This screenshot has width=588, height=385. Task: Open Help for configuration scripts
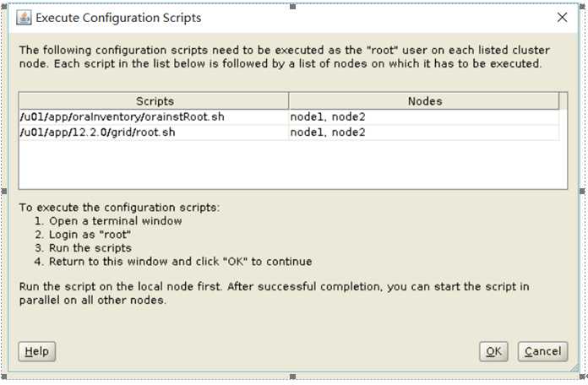[x=37, y=351]
